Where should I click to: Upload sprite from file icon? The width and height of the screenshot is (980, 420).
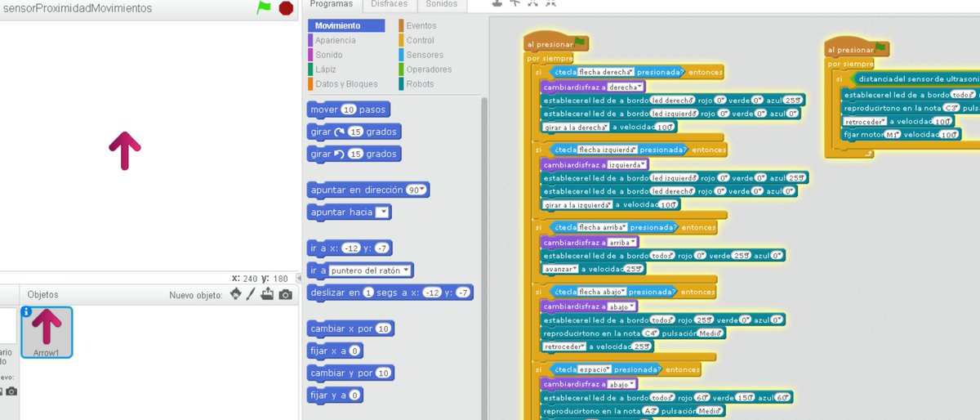(x=267, y=294)
